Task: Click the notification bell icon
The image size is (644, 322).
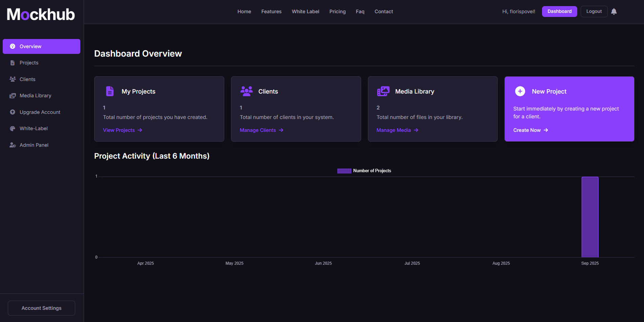Action: [x=615, y=11]
